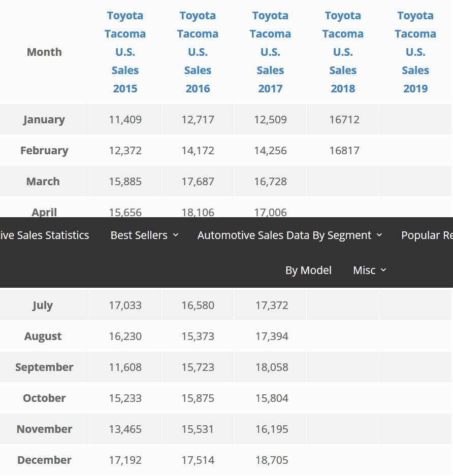This screenshot has height=476, width=453.
Task: Click October 2017 value 15,804
Action: (272, 398)
